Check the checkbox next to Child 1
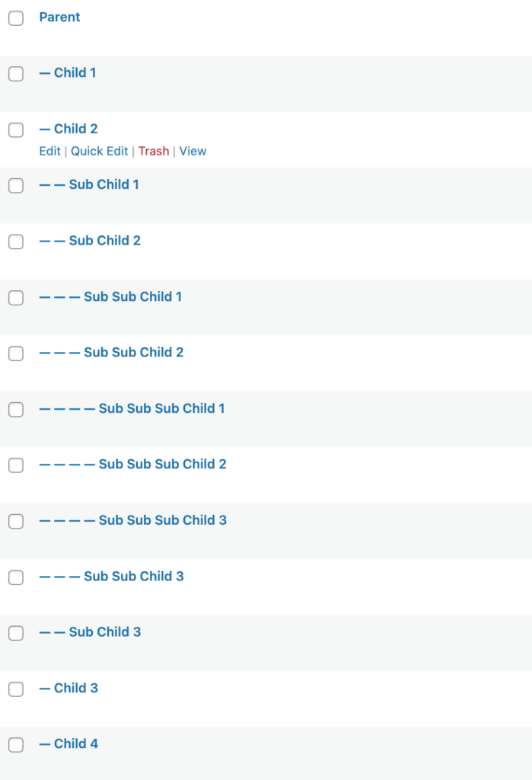 coord(15,73)
